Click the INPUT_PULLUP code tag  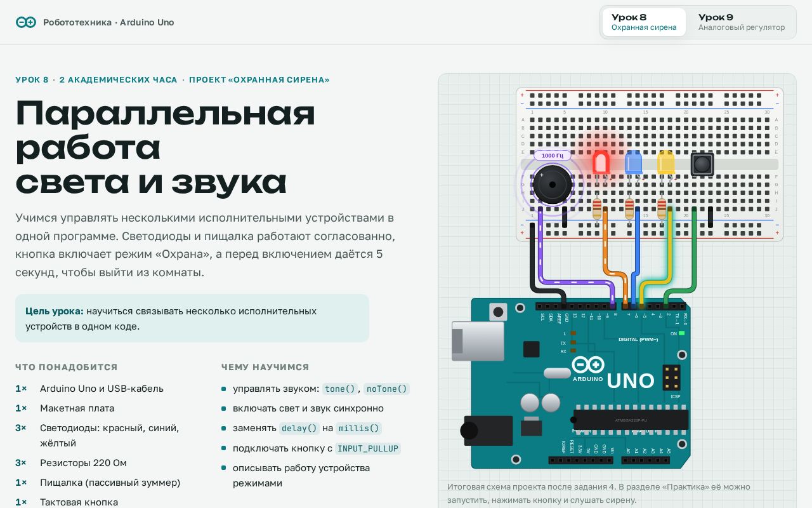coord(368,448)
